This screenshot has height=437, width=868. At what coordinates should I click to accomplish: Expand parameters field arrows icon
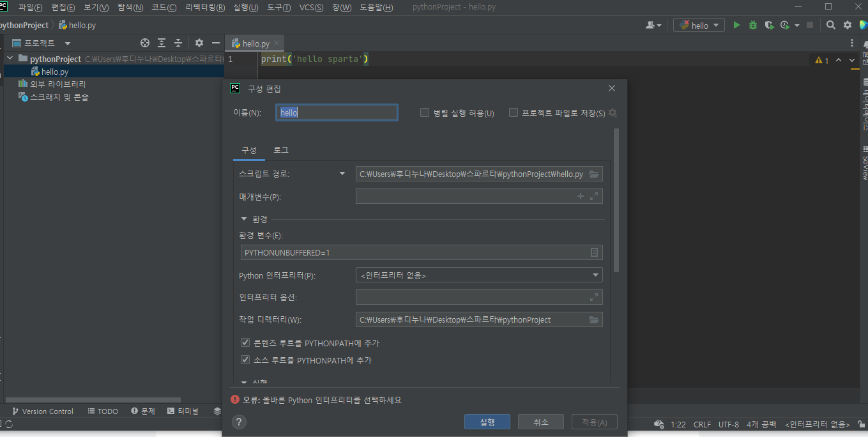click(594, 196)
